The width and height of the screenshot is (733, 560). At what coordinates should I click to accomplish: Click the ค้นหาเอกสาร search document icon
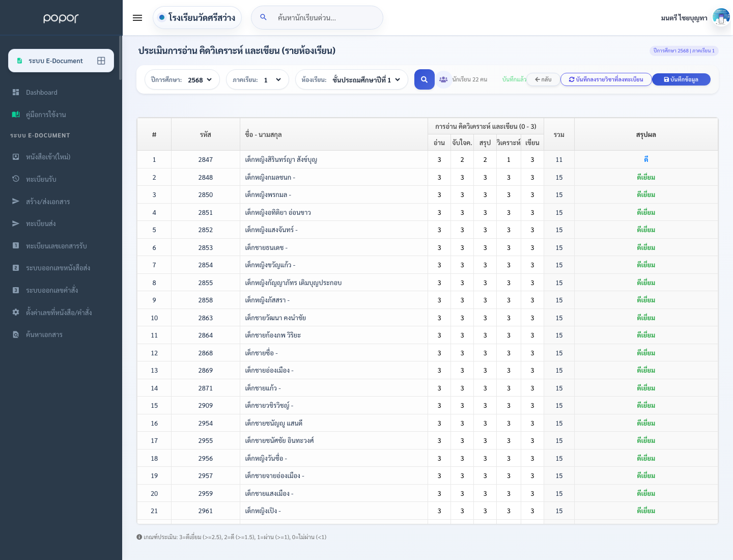(16, 334)
